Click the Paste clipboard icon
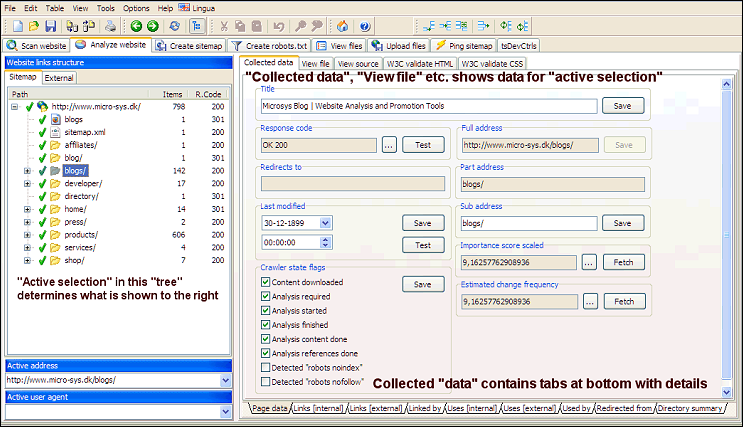The image size is (743, 427). point(256,26)
